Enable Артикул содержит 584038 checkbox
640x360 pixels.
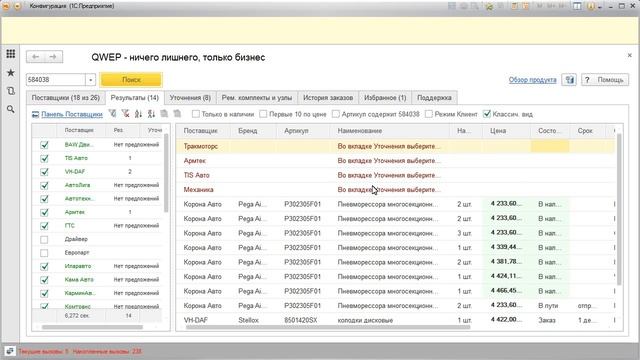[336, 114]
